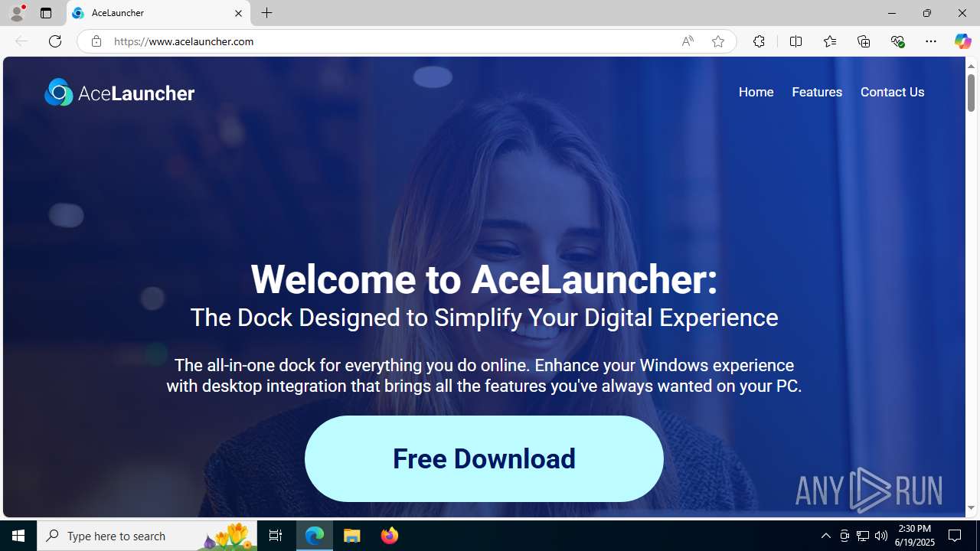Show hidden tray icons
The width and height of the screenshot is (980, 551).
tap(825, 536)
